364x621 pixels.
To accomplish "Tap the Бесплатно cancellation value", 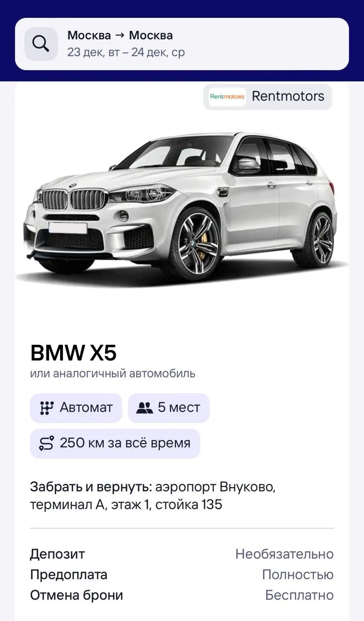I will point(300,595).
